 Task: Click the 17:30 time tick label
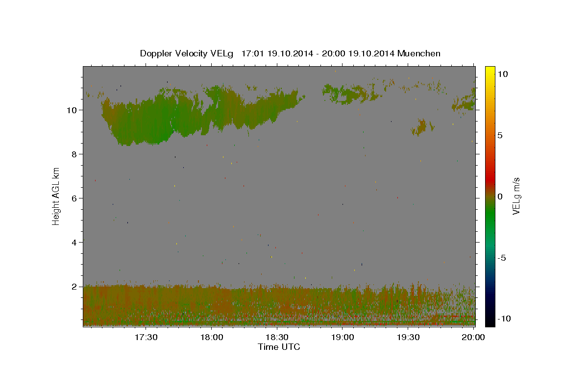pyautogui.click(x=146, y=338)
